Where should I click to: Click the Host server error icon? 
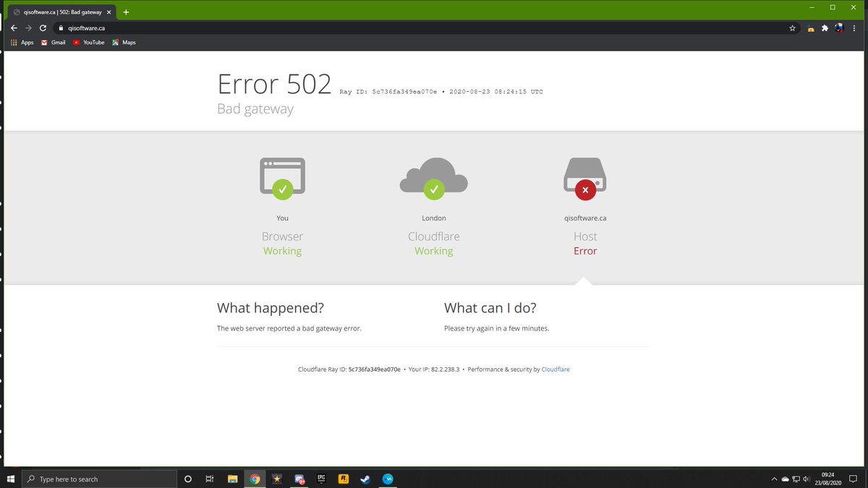[585, 178]
